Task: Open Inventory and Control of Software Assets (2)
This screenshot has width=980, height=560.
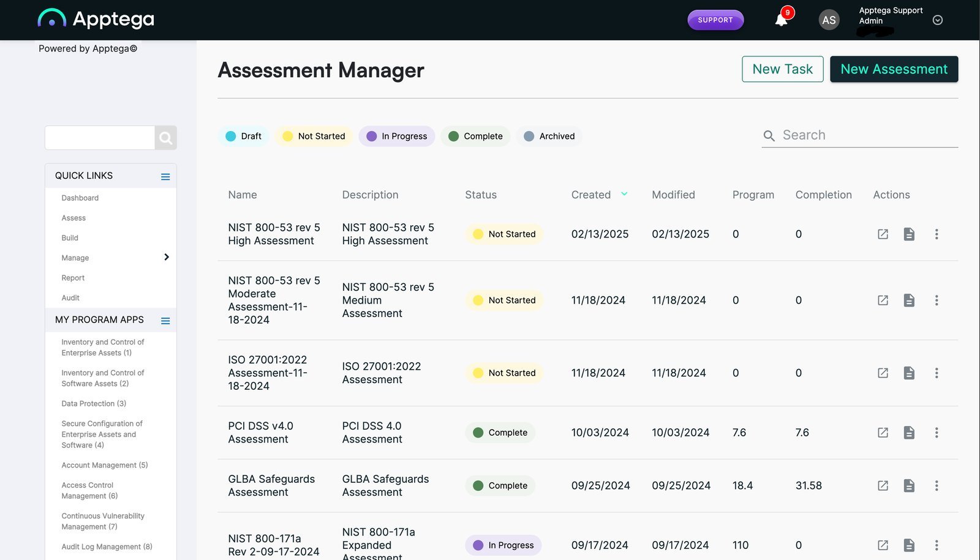Action: click(103, 378)
